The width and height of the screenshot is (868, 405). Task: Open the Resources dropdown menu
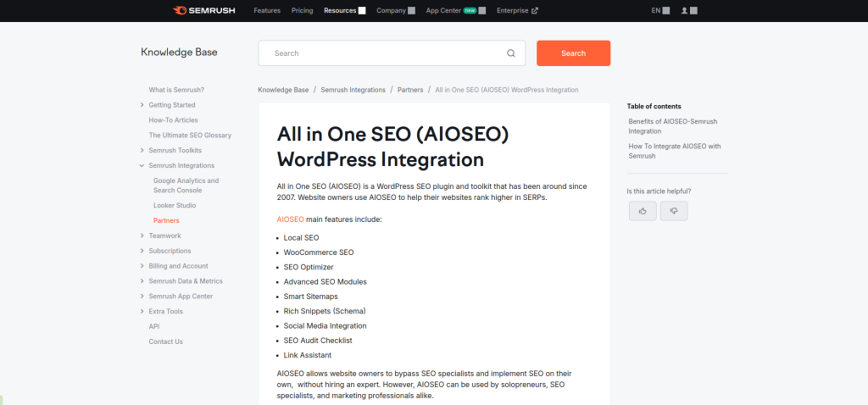coord(344,10)
